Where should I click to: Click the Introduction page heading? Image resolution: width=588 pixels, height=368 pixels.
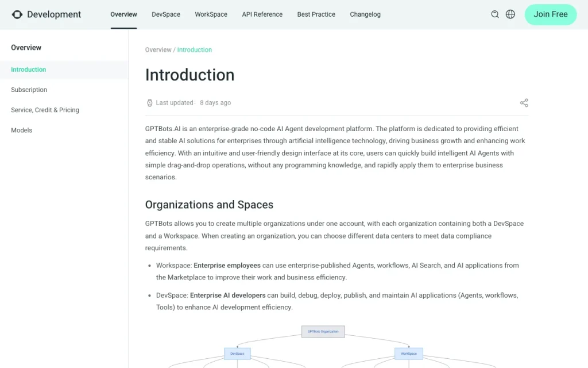point(189,75)
